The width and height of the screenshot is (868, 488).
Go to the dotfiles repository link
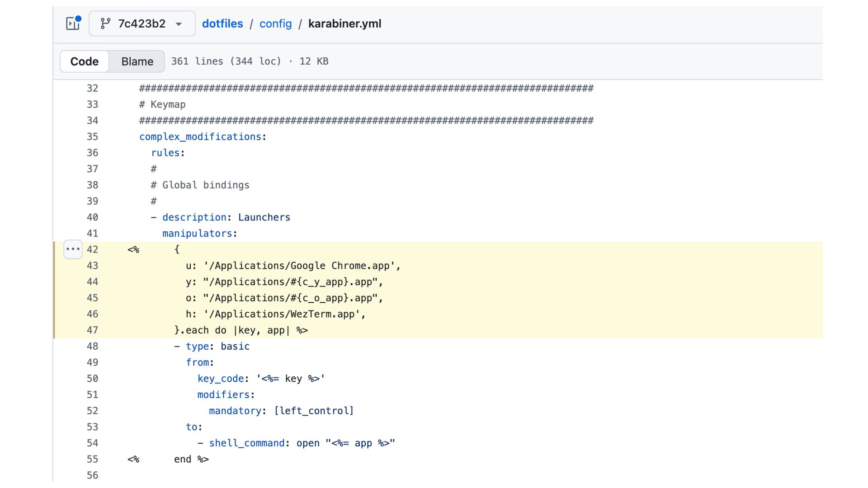222,23
